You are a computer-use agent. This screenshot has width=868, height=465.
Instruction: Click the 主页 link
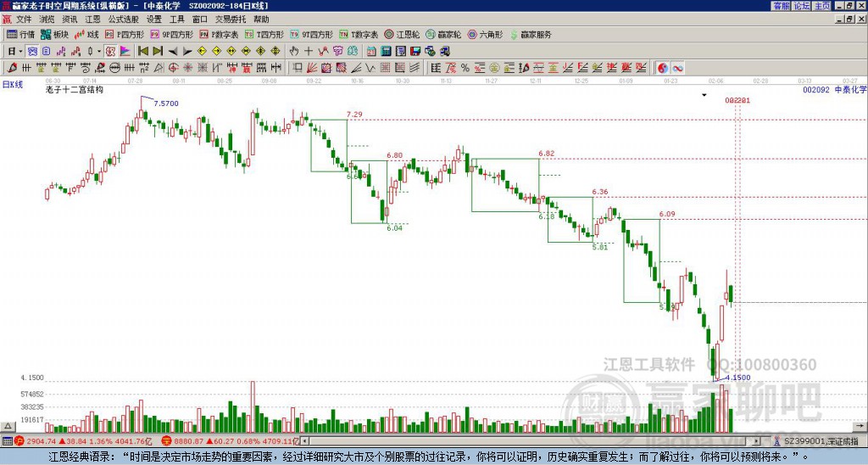tap(822, 6)
